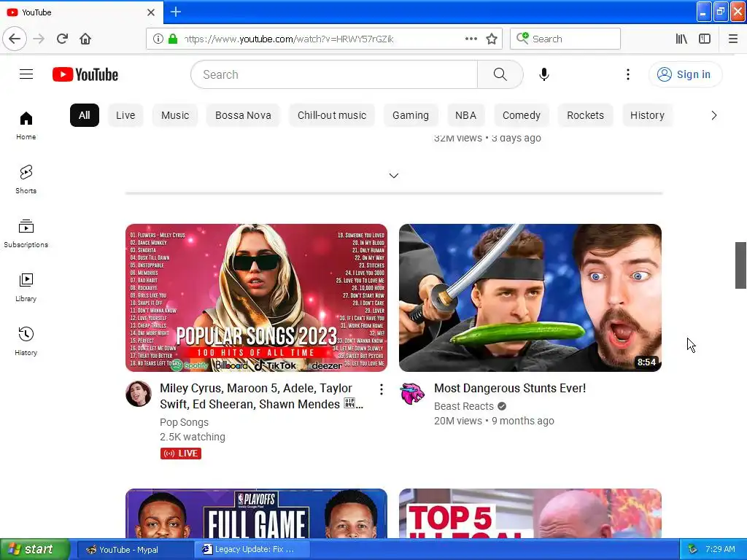Click the YouTube logo

pyautogui.click(x=85, y=74)
